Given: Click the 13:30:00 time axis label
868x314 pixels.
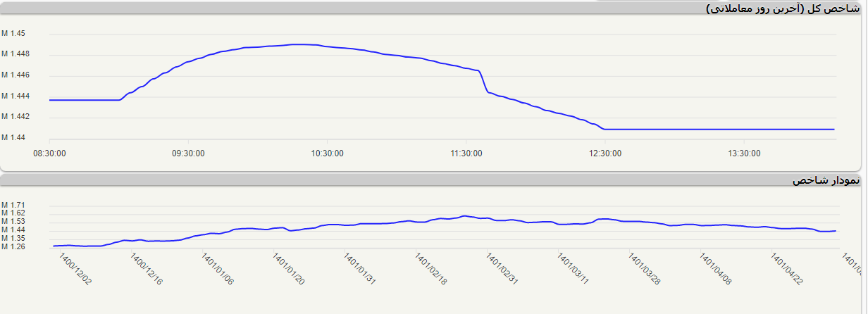Looking at the screenshot, I should pos(743,153).
